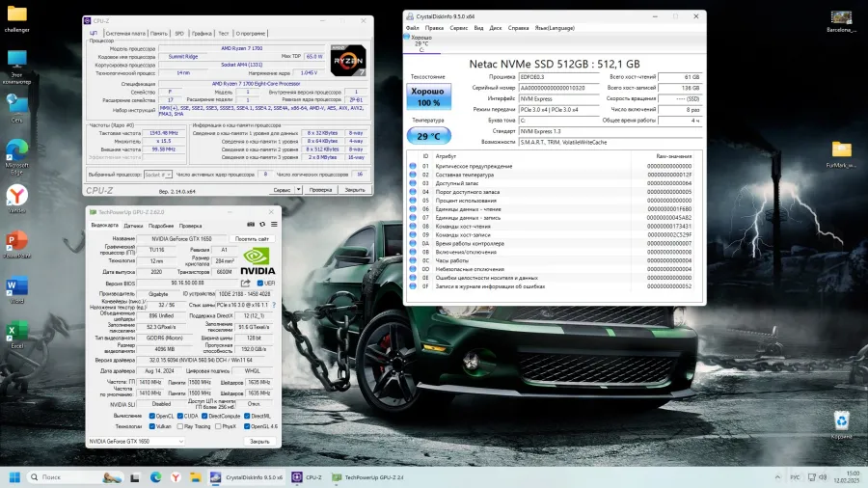Viewport: 868px width, 488px height.
Task: Click the GPU-Z screenshot camera icon
Action: pos(251,224)
